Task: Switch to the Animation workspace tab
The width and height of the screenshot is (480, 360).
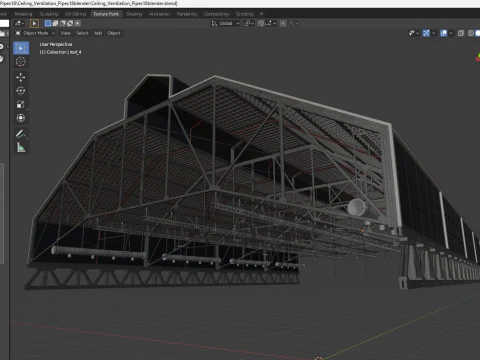Action: (x=159, y=14)
